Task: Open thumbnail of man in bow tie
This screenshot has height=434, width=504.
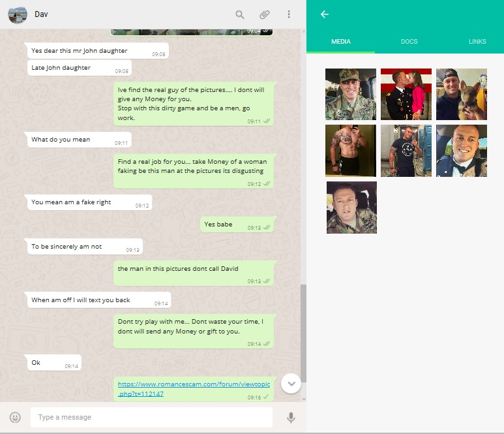Action: 461,151
